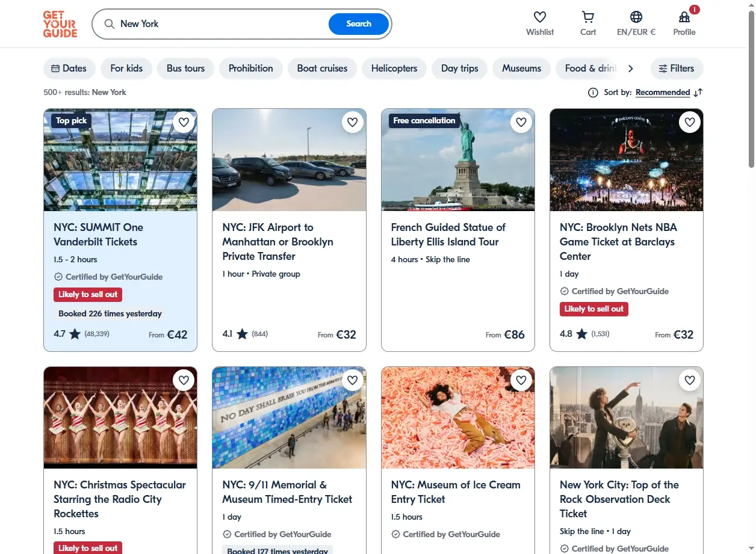The height and width of the screenshot is (554, 756).
Task: Add Christmas Spectacular Rockettes to wishlist
Action: click(x=184, y=380)
